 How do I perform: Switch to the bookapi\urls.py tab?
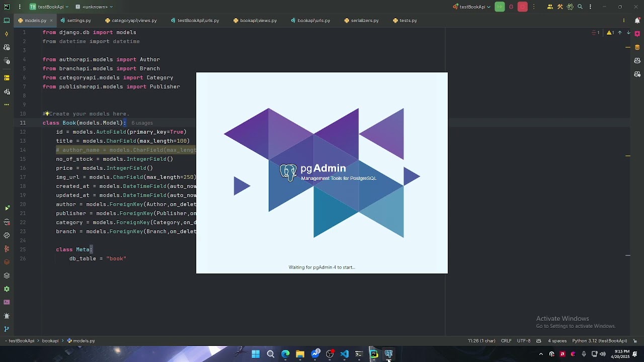[x=310, y=21]
